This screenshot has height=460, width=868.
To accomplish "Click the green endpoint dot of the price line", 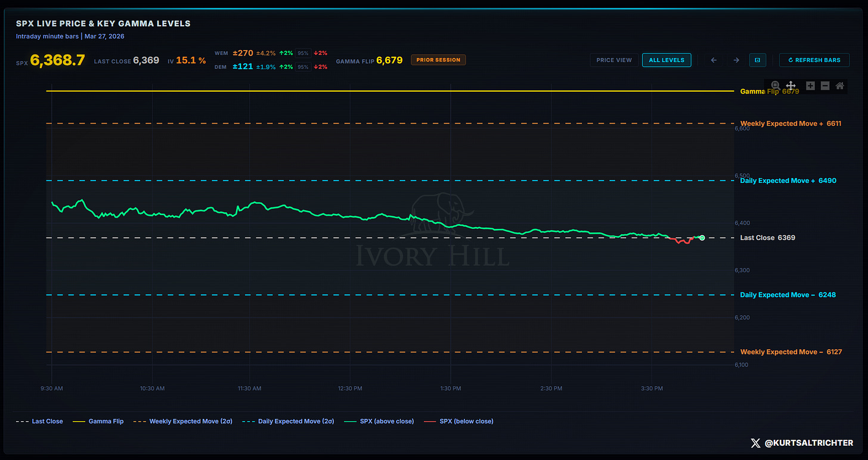I will pos(702,238).
